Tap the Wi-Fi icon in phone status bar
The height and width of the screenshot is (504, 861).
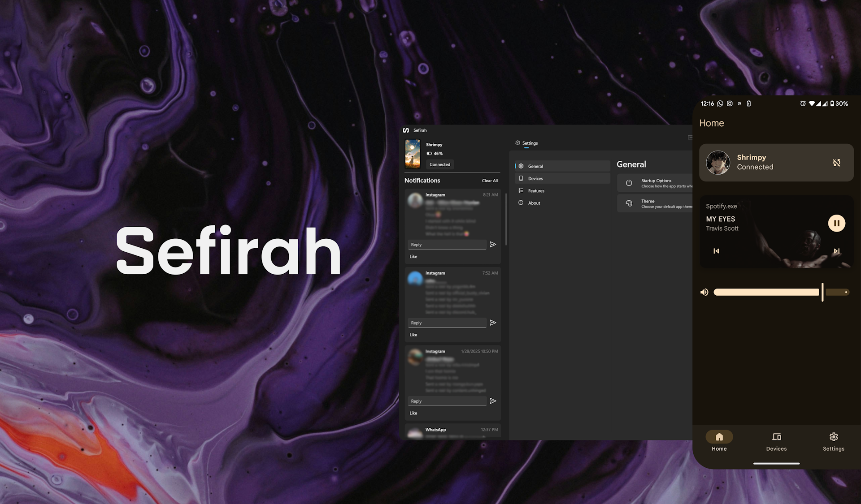click(x=812, y=103)
